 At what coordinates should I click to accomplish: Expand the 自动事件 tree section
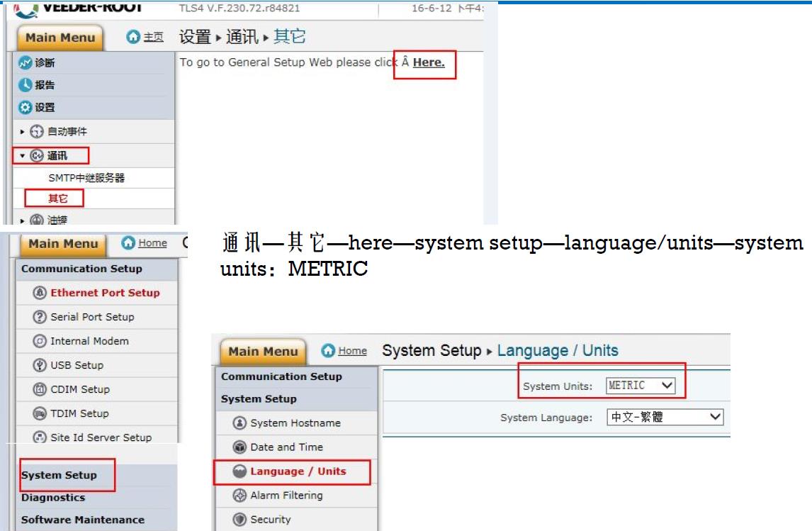(23, 132)
